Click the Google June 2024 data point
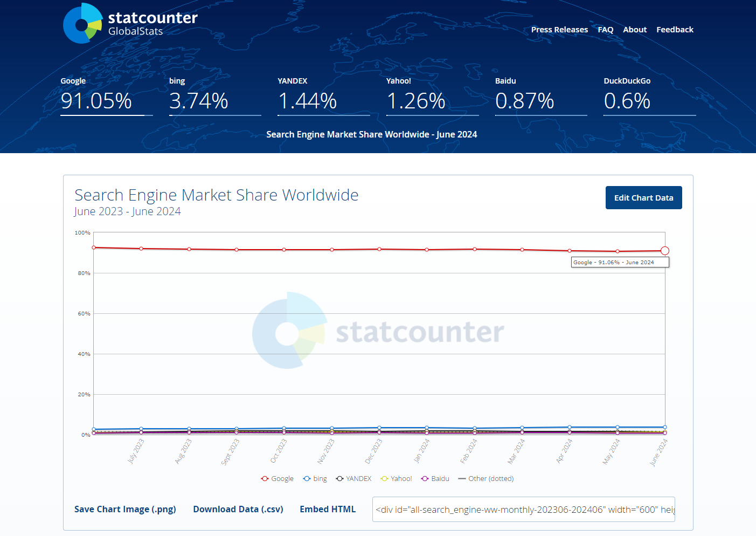This screenshot has height=536, width=756. pos(665,251)
